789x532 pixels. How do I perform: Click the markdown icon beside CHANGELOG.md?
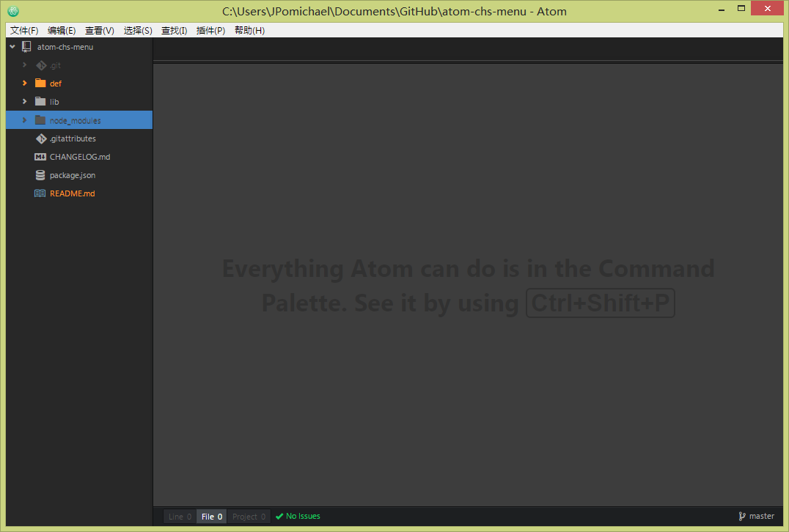pos(40,157)
